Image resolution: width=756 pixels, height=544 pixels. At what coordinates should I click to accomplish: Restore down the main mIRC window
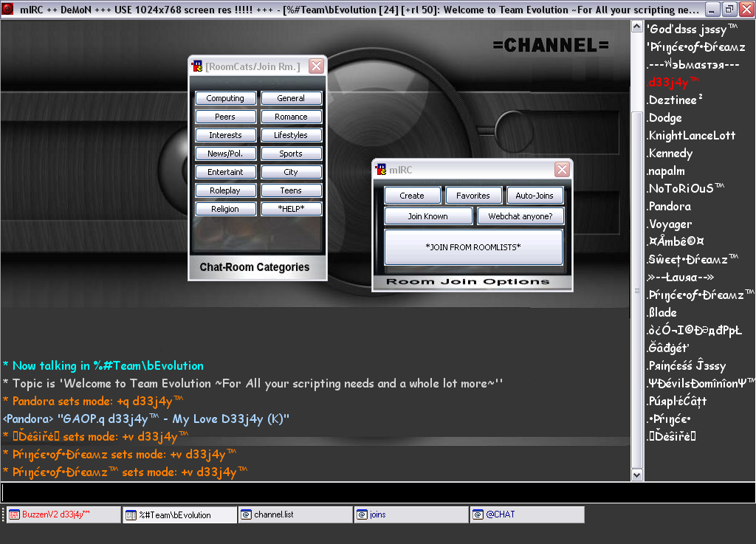click(x=729, y=9)
